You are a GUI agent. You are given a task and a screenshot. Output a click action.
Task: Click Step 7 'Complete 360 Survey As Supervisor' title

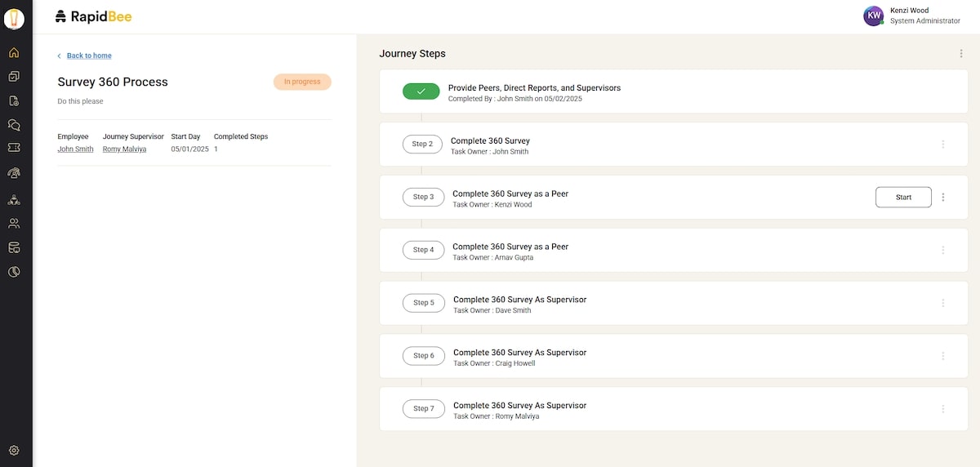519,406
